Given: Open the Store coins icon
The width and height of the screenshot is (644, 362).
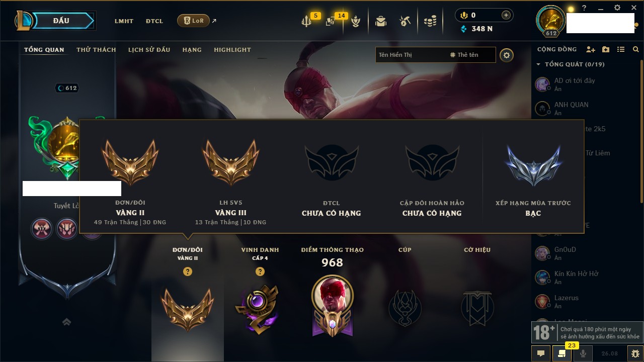Looking at the screenshot, I should pyautogui.click(x=430, y=21).
